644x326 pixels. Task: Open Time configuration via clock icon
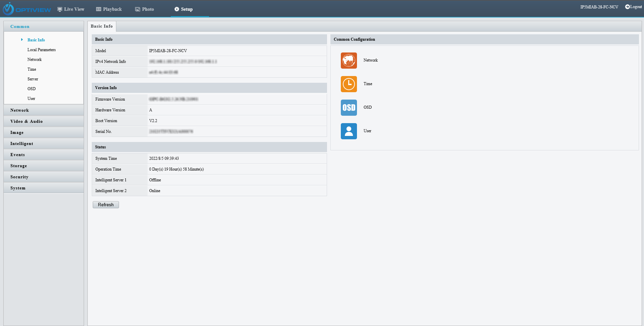click(x=349, y=84)
